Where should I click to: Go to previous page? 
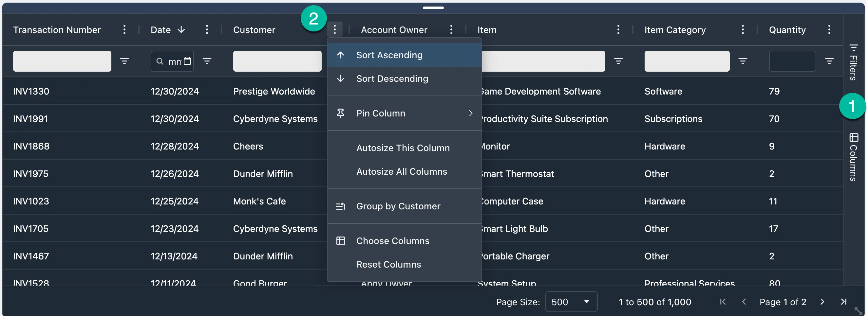point(744,302)
